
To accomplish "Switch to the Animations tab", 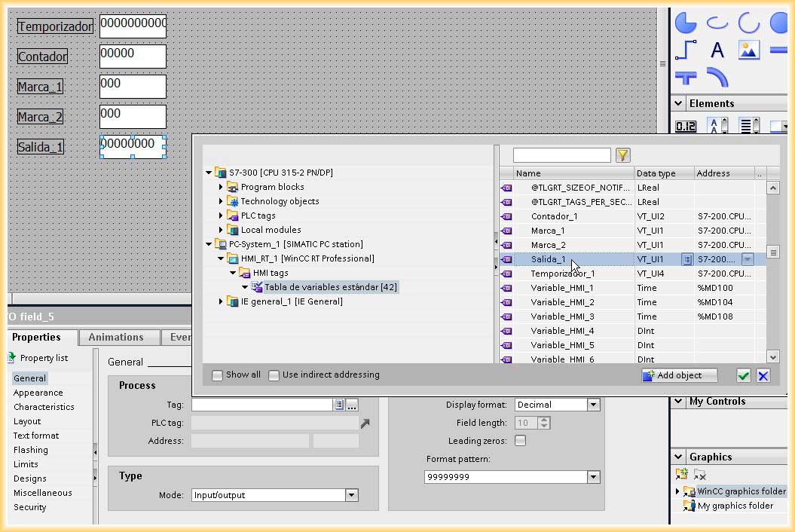I will point(116,338).
